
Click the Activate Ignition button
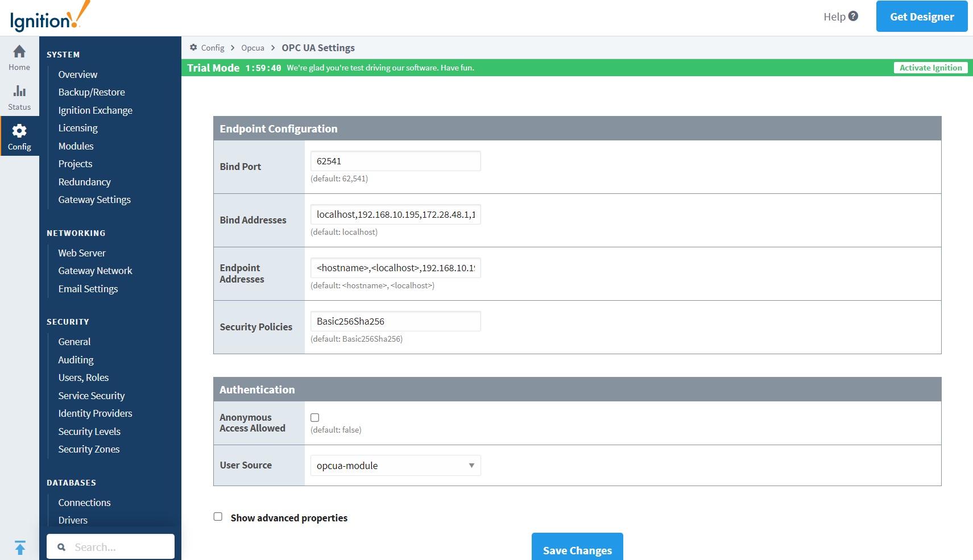(930, 68)
